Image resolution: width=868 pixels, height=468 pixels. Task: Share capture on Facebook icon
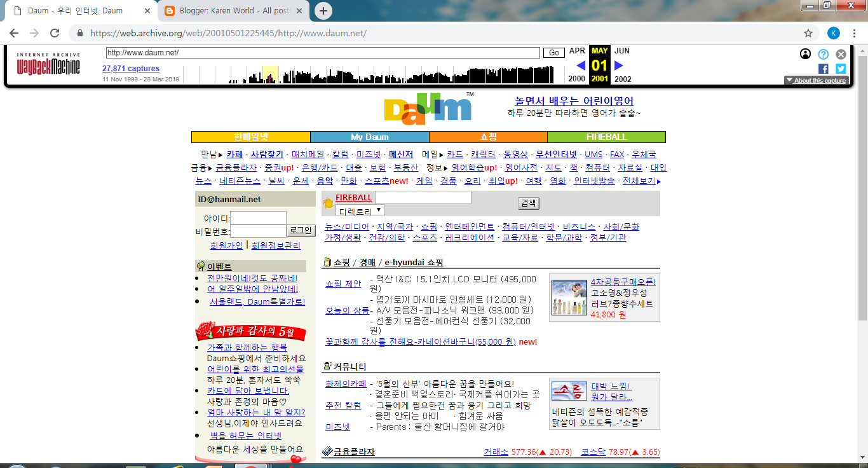click(824, 69)
